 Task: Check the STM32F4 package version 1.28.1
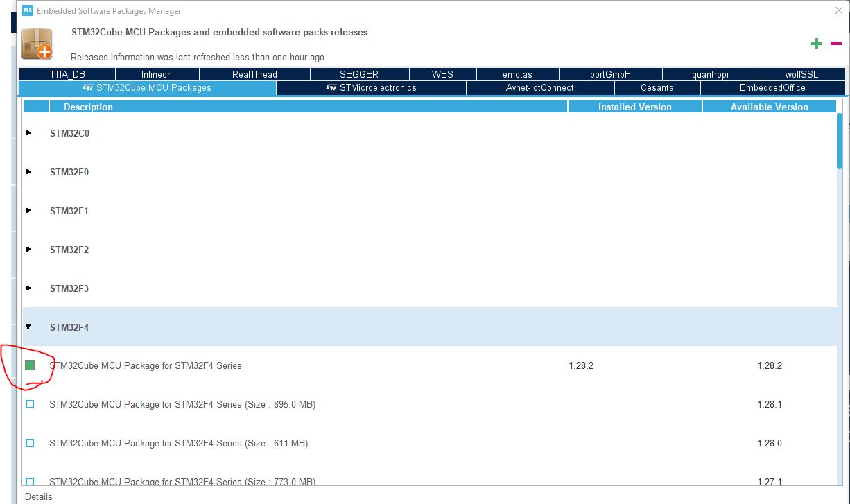(x=30, y=404)
